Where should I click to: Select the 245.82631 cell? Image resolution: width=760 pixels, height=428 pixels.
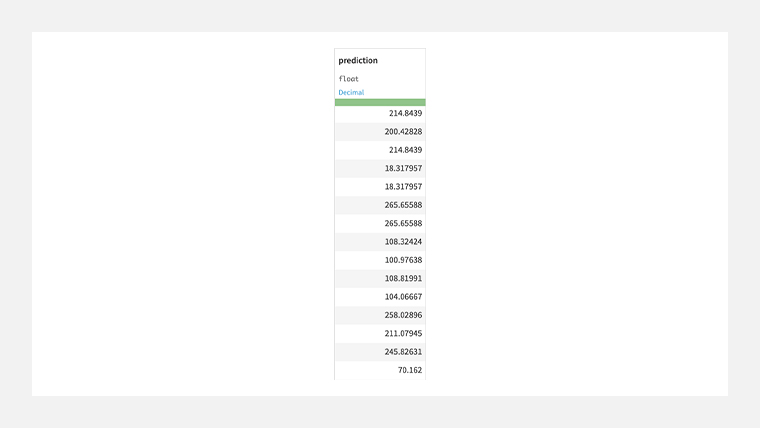[x=380, y=352]
